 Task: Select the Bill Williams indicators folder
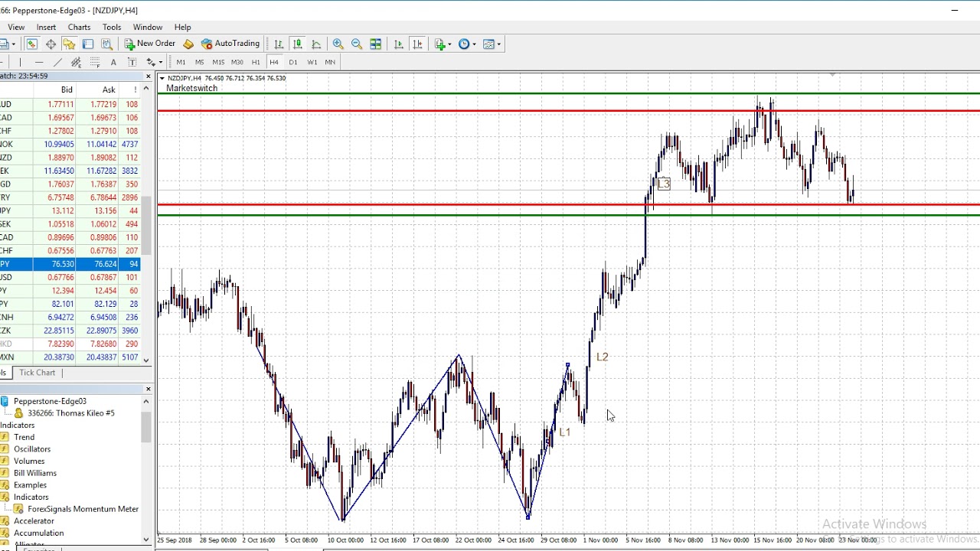[x=34, y=473]
